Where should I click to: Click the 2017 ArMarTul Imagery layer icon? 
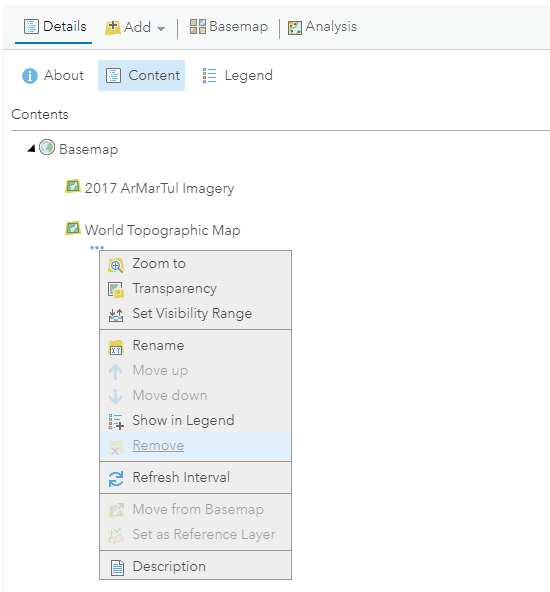pos(72,187)
